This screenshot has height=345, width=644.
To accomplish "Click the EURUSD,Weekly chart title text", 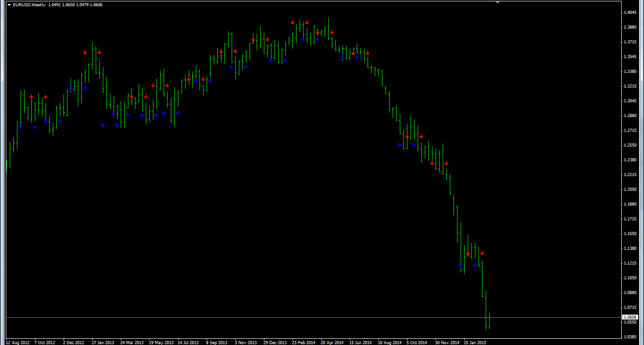I will 29,5.
